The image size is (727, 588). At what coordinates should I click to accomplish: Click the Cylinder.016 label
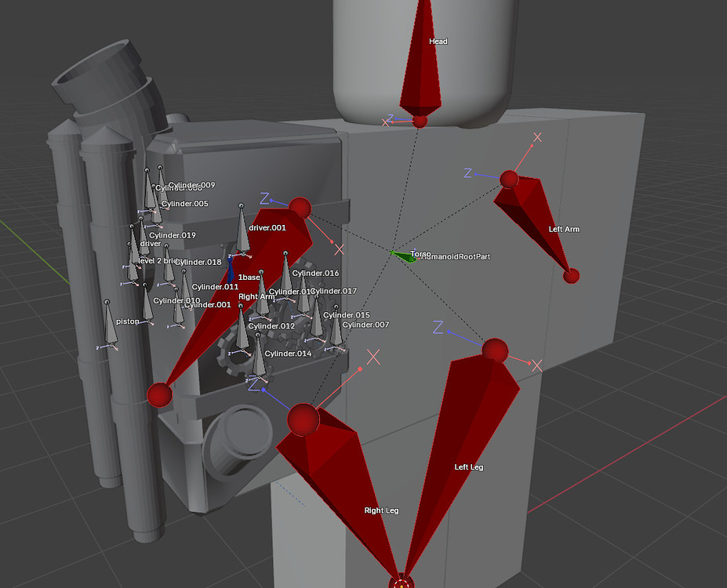[x=315, y=273]
